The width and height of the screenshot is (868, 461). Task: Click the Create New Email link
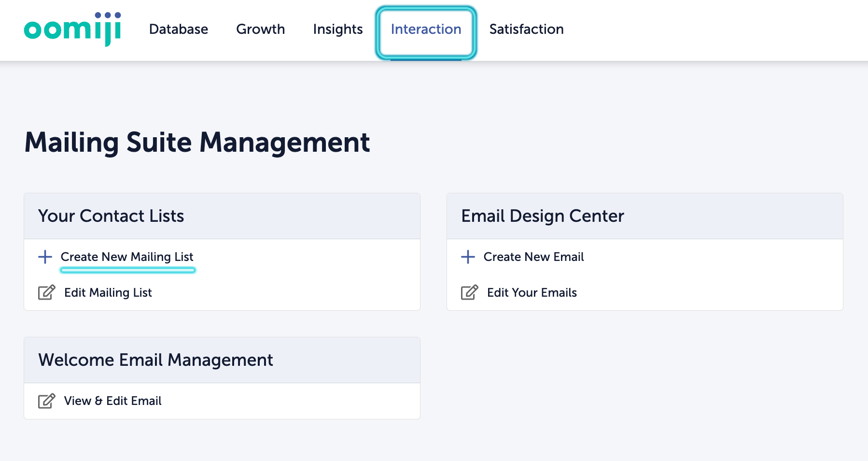(533, 257)
